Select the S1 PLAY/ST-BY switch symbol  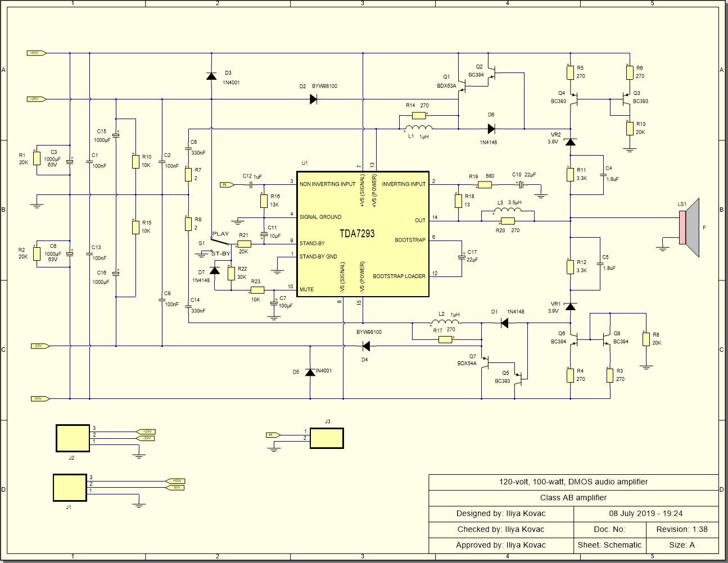pyautogui.click(x=219, y=242)
